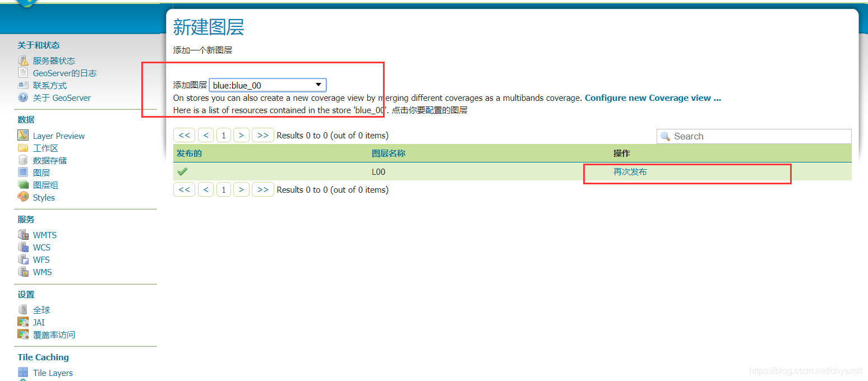The height and width of the screenshot is (381, 868).
Task: Open WFS service settings
Action: point(41,259)
